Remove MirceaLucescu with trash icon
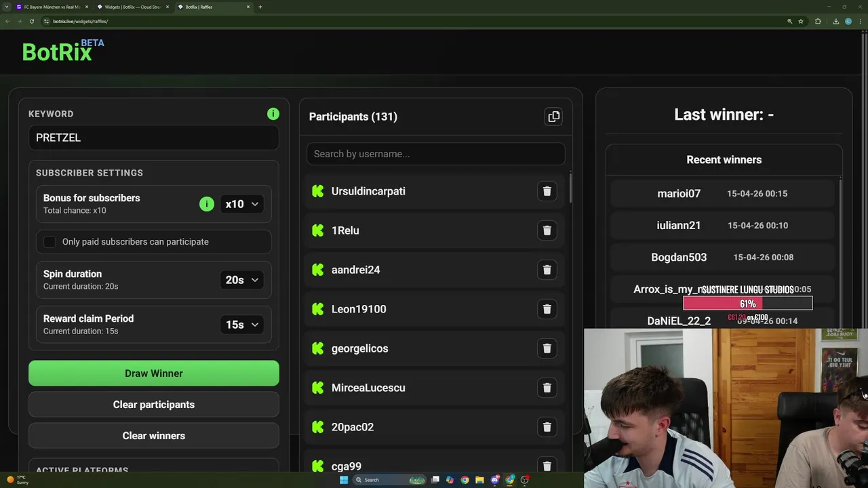868x488 pixels. 547,388
